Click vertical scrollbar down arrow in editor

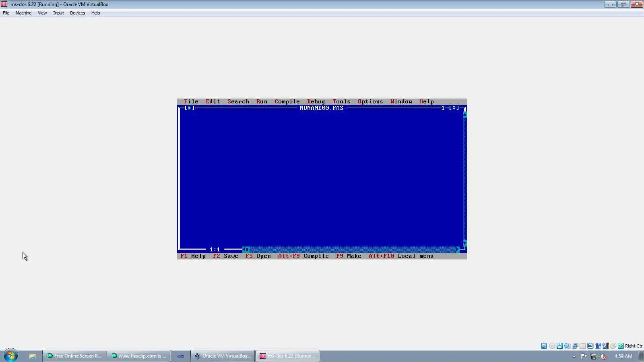point(465,243)
